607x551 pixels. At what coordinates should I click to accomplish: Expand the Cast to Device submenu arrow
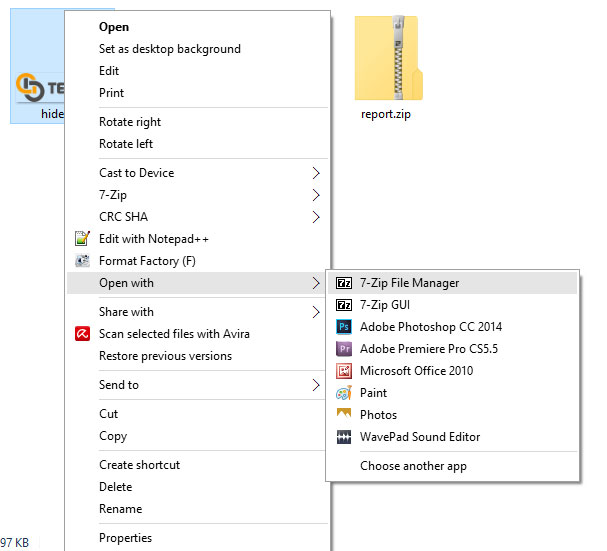coord(316,173)
